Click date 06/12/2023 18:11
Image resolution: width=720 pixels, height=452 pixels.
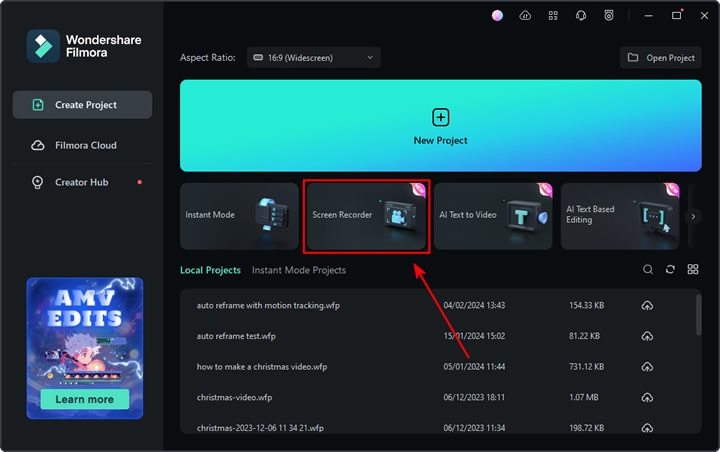[474, 397]
